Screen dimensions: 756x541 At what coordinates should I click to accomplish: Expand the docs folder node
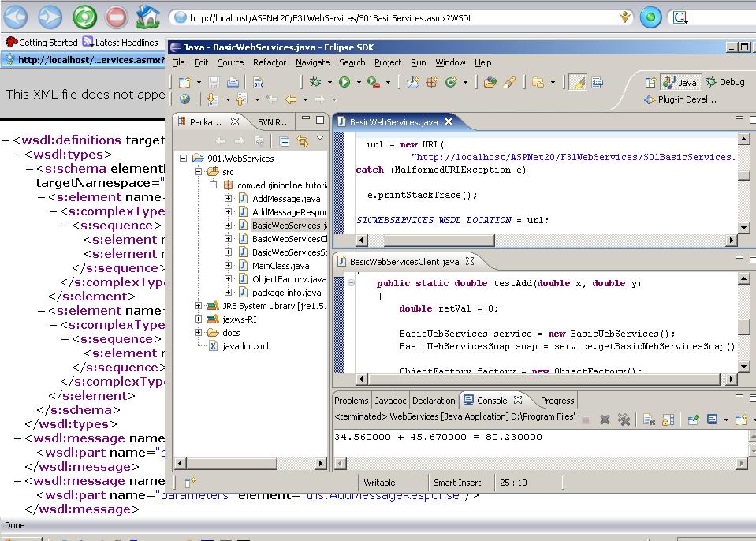point(198,332)
